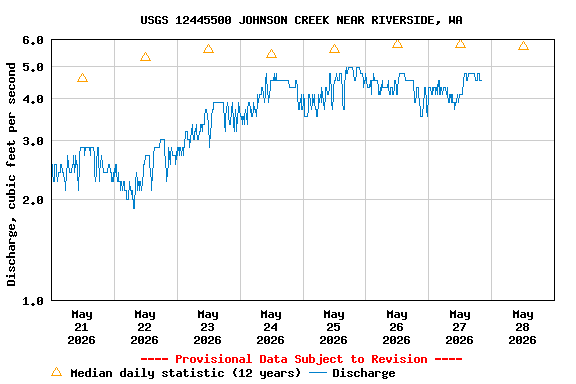Click the 'May 21 2026' x-axis date label
576x384 pixels.
coord(82,327)
